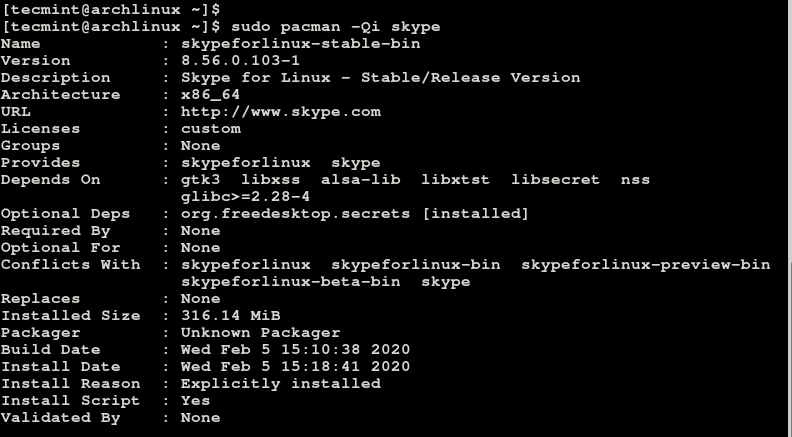Click the Build Date timestamp value
The width and height of the screenshot is (792, 437).
[x=295, y=349]
